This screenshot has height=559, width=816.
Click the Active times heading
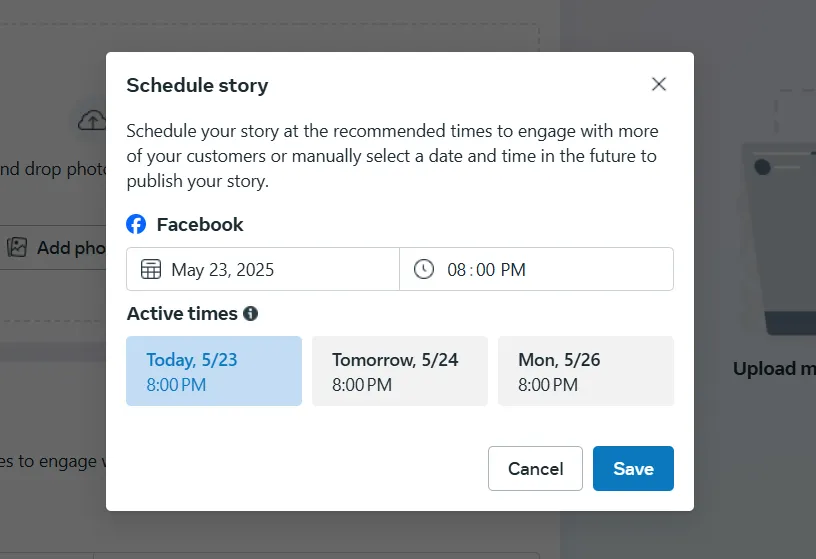coord(182,313)
